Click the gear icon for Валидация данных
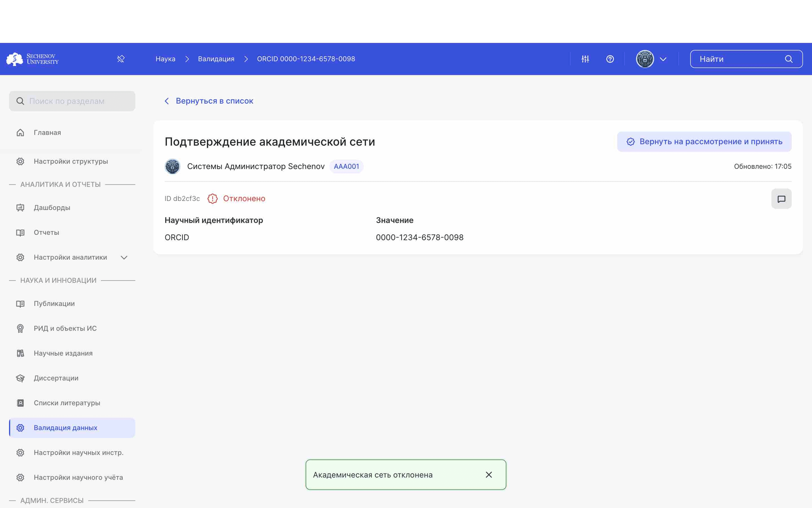This screenshot has width=812, height=508. (20, 428)
